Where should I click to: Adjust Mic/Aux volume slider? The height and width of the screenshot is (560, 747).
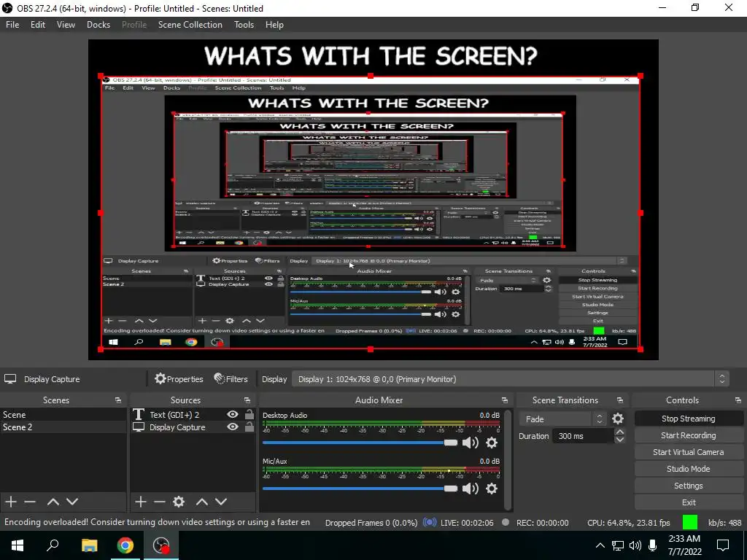pos(360,489)
